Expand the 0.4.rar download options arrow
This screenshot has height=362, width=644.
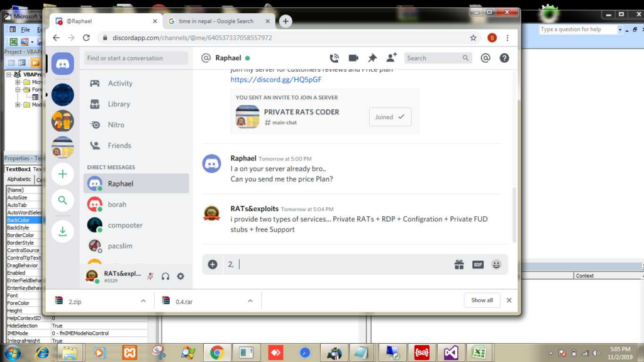point(250,301)
